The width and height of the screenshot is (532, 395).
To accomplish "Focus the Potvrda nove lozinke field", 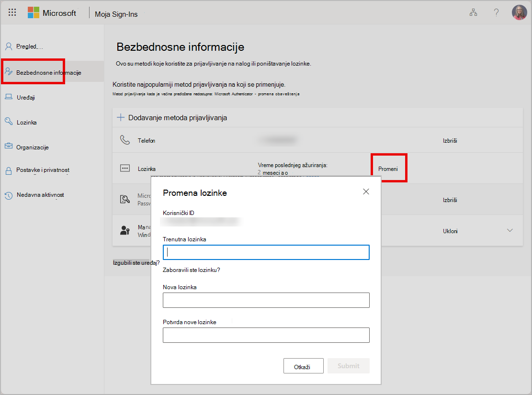I will (266, 335).
